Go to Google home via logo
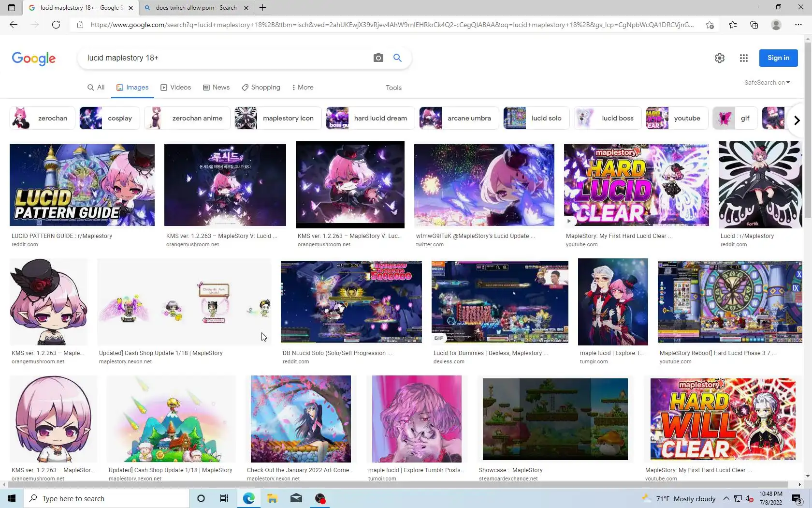Screen dimensions: 812x508 tap(34, 59)
